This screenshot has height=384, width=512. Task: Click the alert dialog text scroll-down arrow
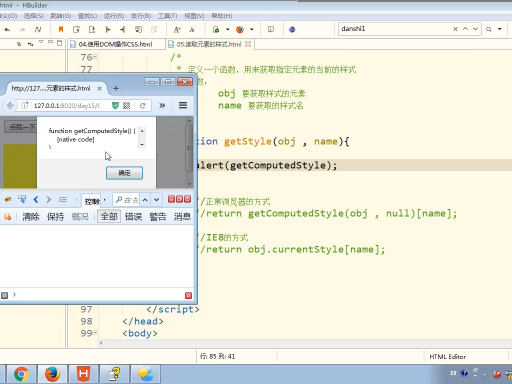click(x=142, y=145)
